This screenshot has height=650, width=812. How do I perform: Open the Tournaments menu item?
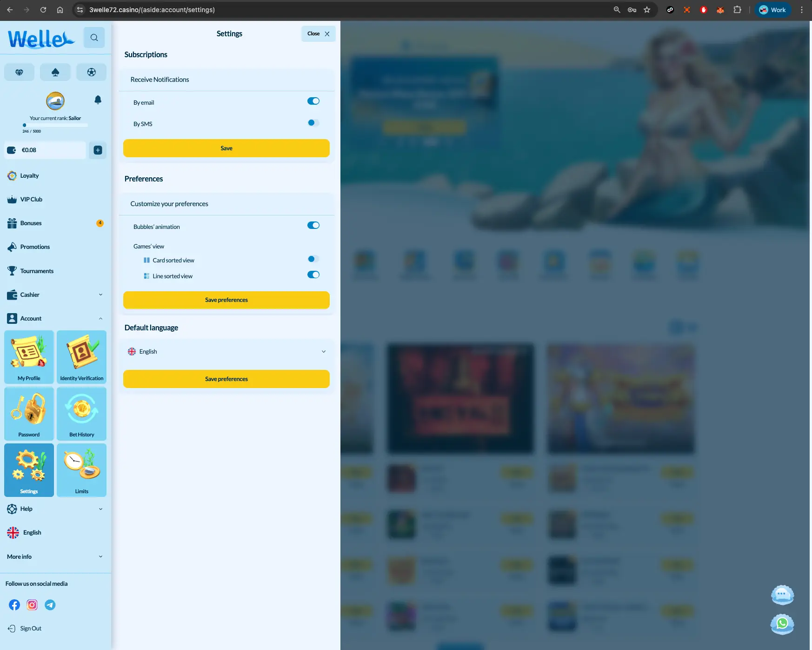pyautogui.click(x=31, y=271)
